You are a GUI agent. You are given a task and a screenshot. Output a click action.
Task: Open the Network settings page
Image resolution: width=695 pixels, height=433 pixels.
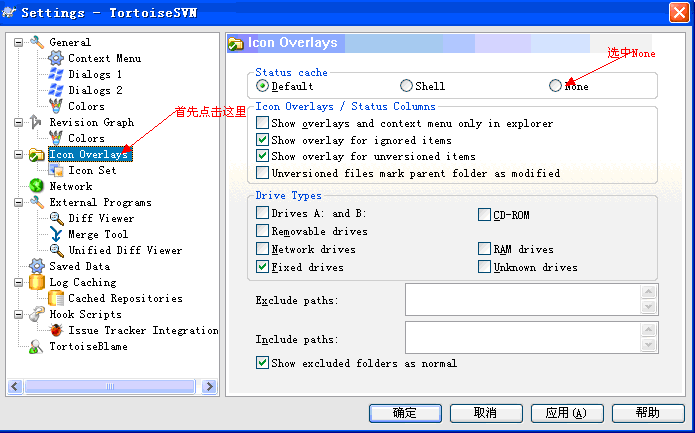coord(71,186)
